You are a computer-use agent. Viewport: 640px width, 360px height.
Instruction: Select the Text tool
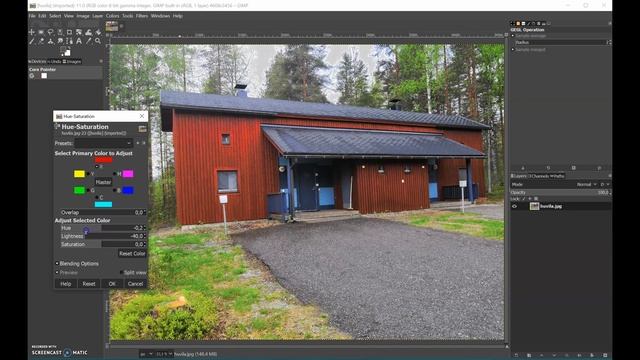[x=79, y=41]
